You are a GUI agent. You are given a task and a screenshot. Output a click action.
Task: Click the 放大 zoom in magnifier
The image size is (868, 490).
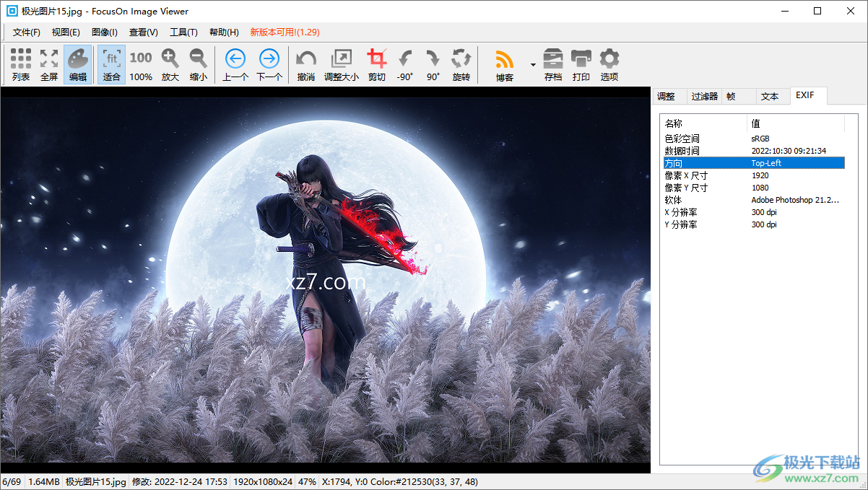click(170, 65)
